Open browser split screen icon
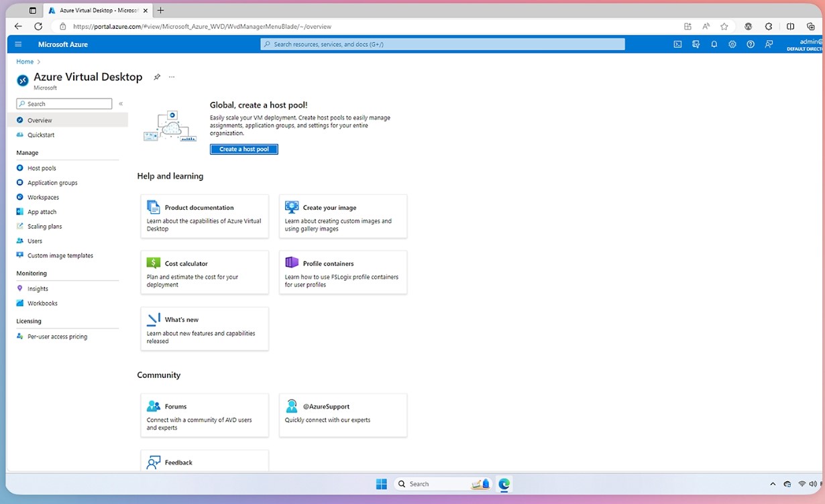Screen dimensions: 825x504 [791, 26]
